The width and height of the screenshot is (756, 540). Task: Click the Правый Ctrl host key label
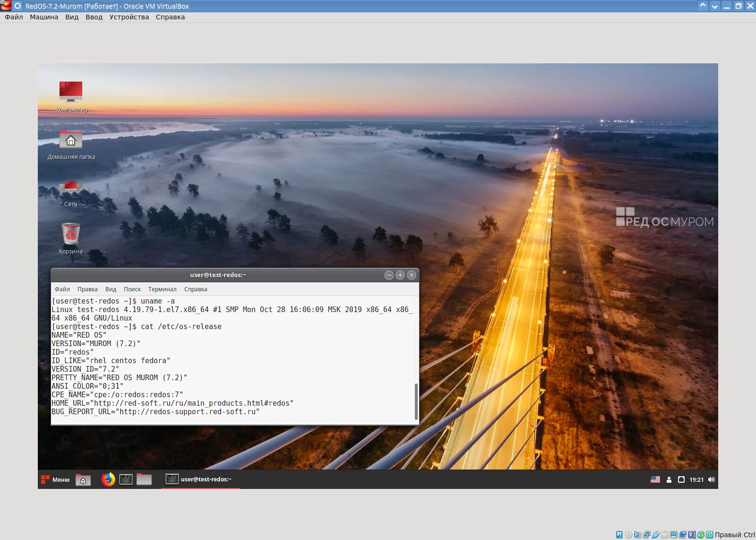tap(735, 535)
